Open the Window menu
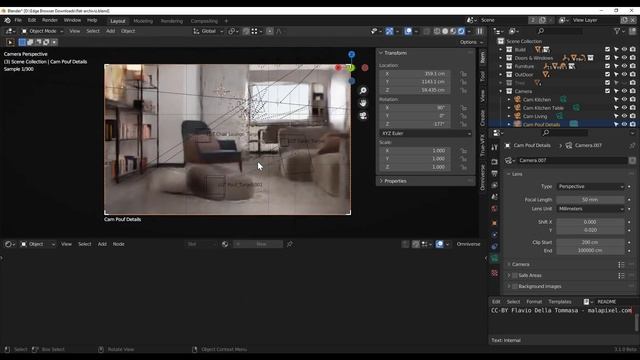This screenshot has height=360, width=640. (72, 20)
